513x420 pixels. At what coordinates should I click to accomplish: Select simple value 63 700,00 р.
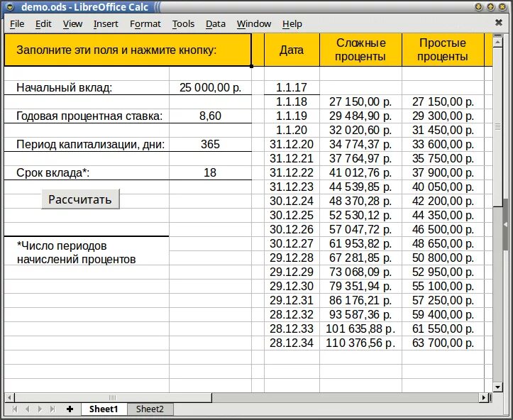[443, 343]
